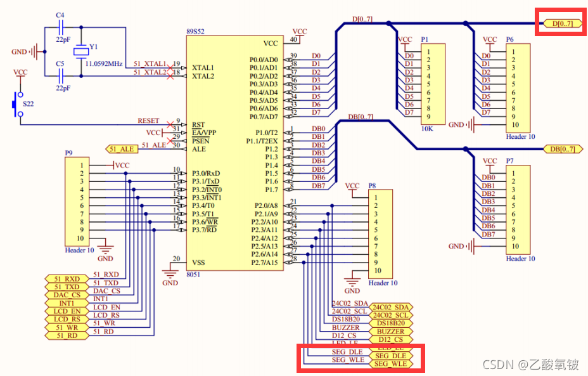Viewport: 588px width, 376px height.
Task: Click the P1.0/T2 pin name
Action: pos(267,133)
